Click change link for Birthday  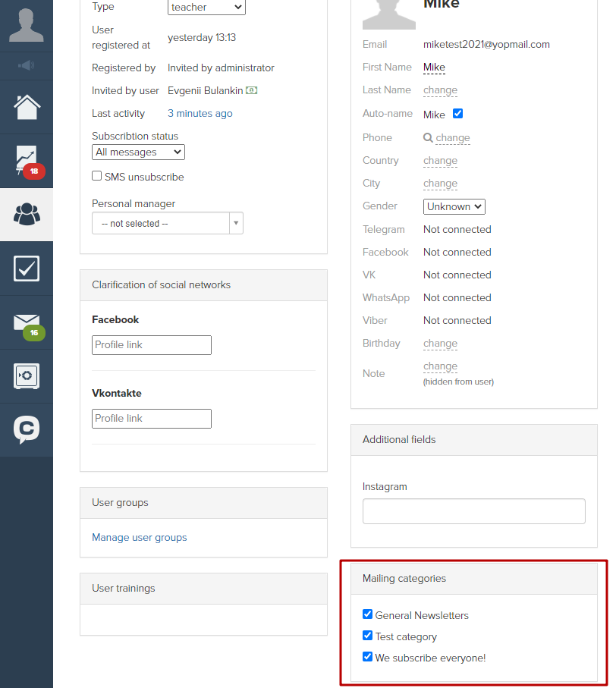click(440, 344)
